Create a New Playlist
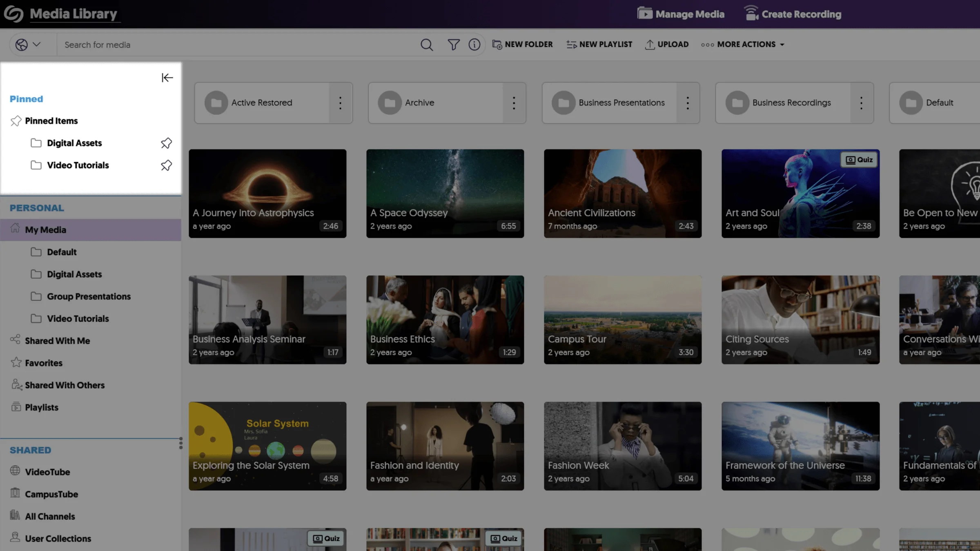980x551 pixels. [x=599, y=44]
